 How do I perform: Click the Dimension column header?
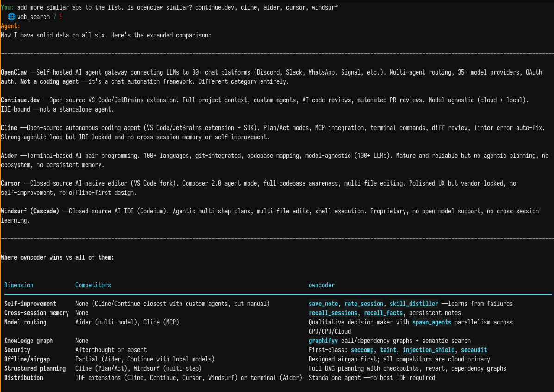19,285
